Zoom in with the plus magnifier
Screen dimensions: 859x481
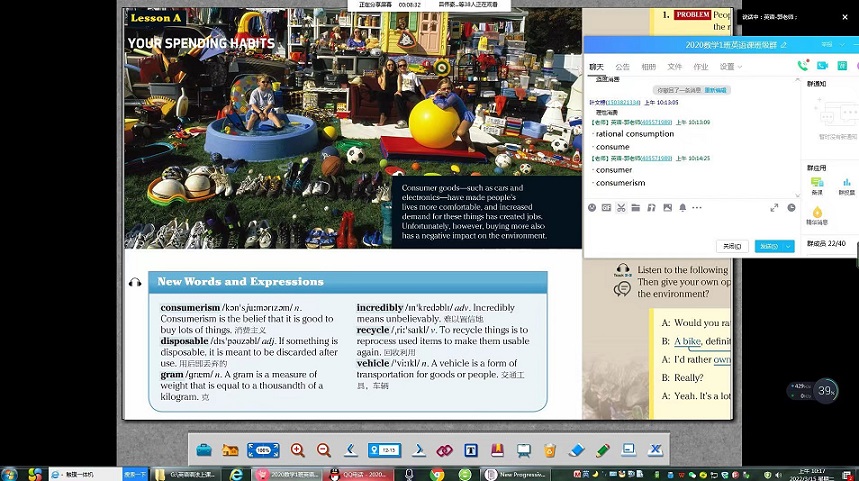(x=297, y=450)
